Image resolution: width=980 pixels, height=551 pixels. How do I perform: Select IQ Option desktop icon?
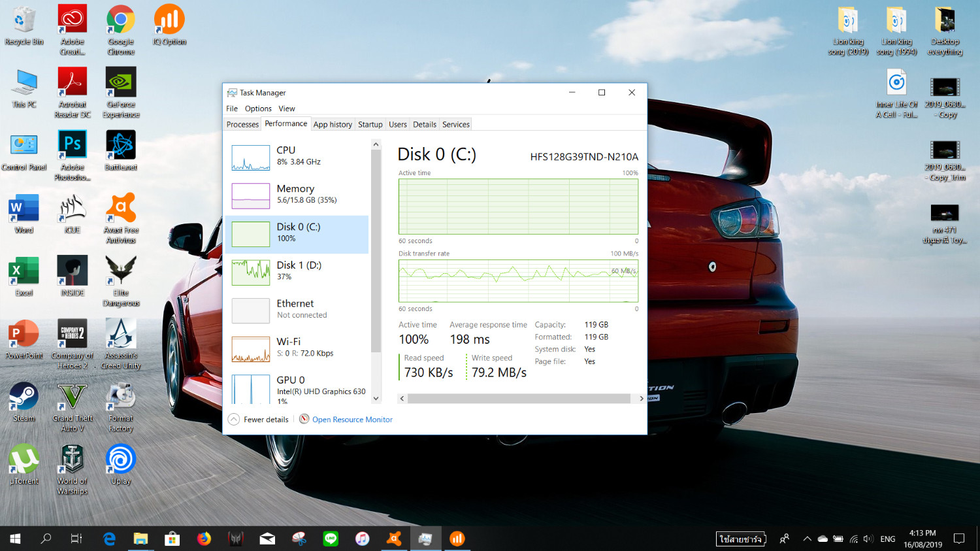[169, 26]
